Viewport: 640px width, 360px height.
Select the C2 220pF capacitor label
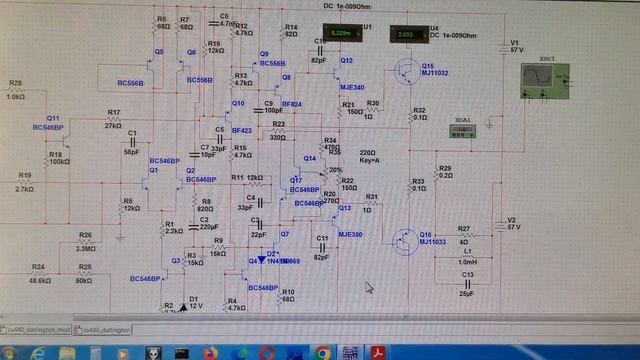click(209, 223)
